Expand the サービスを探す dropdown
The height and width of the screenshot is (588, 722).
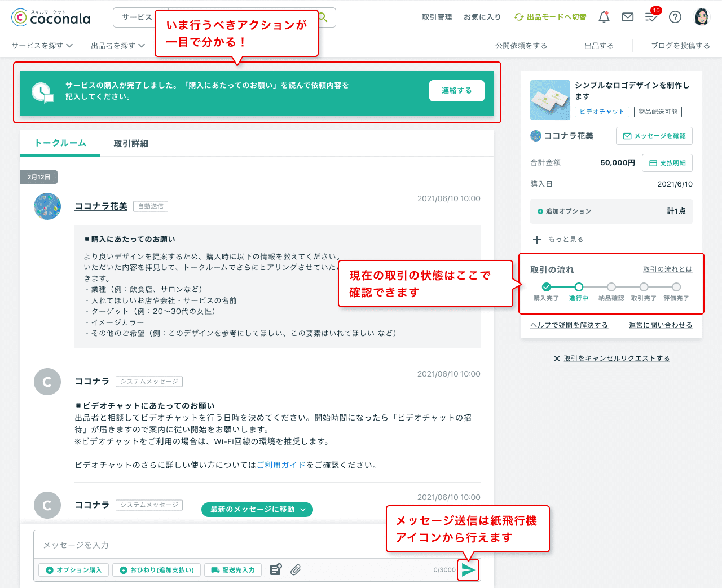pyautogui.click(x=41, y=46)
